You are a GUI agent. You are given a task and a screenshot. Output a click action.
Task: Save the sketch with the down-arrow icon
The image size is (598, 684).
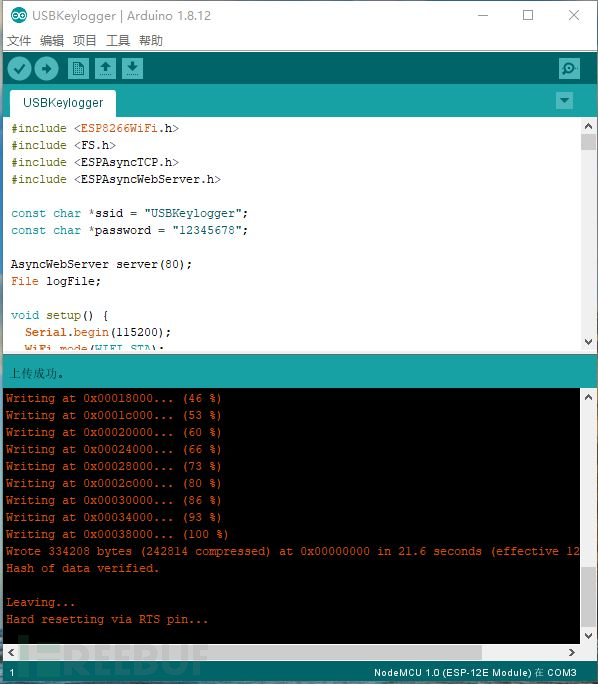pos(133,68)
